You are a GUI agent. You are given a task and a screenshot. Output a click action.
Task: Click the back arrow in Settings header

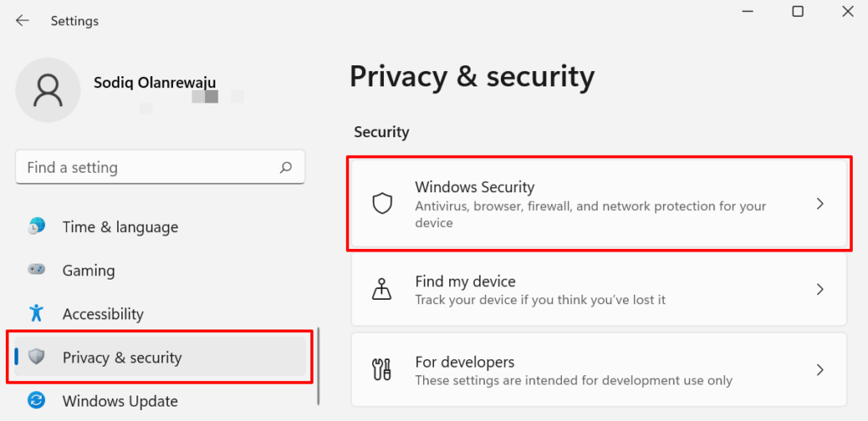tap(22, 20)
